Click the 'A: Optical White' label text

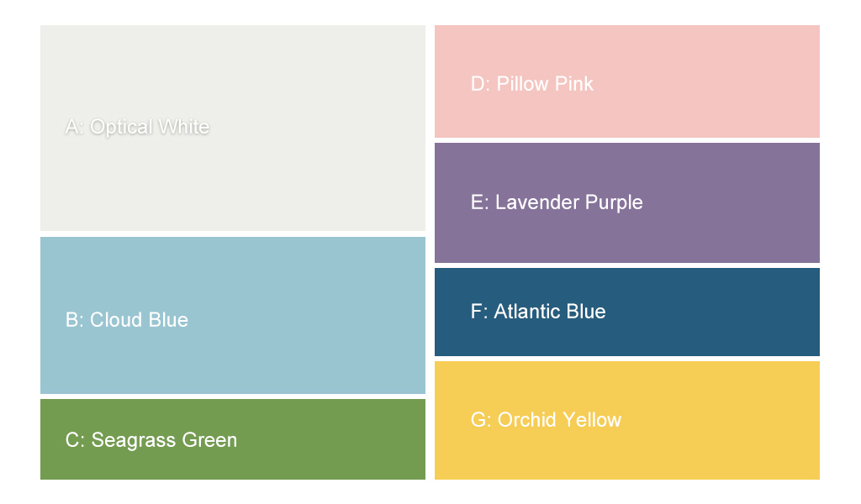[137, 127]
